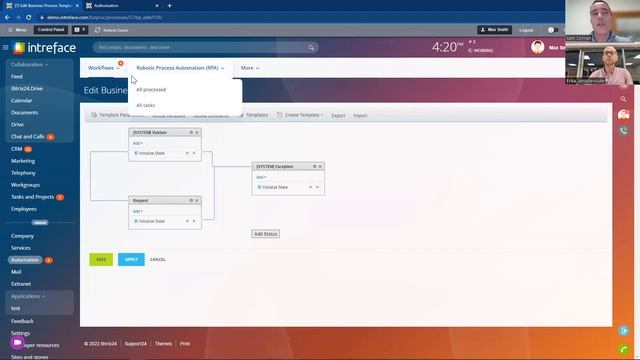Open Settings in the sidebar

(20, 333)
